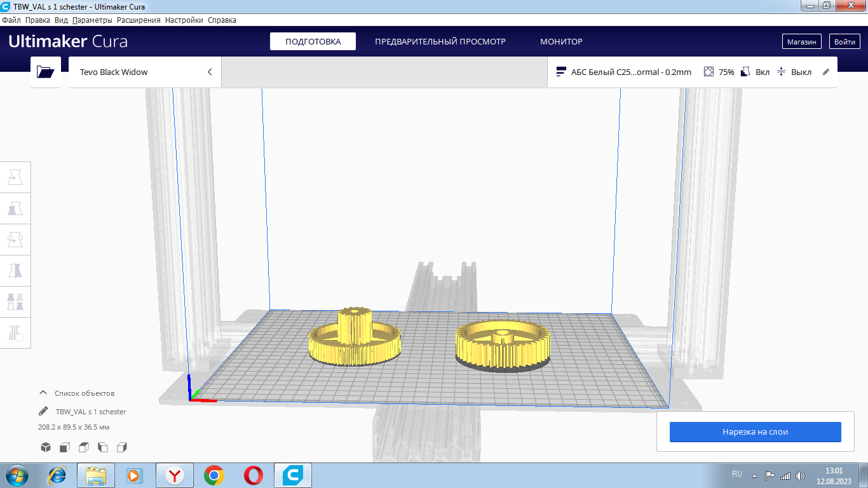Viewport: 868px width, 488px height.
Task: Open the Магазин marketplace button
Action: point(801,41)
